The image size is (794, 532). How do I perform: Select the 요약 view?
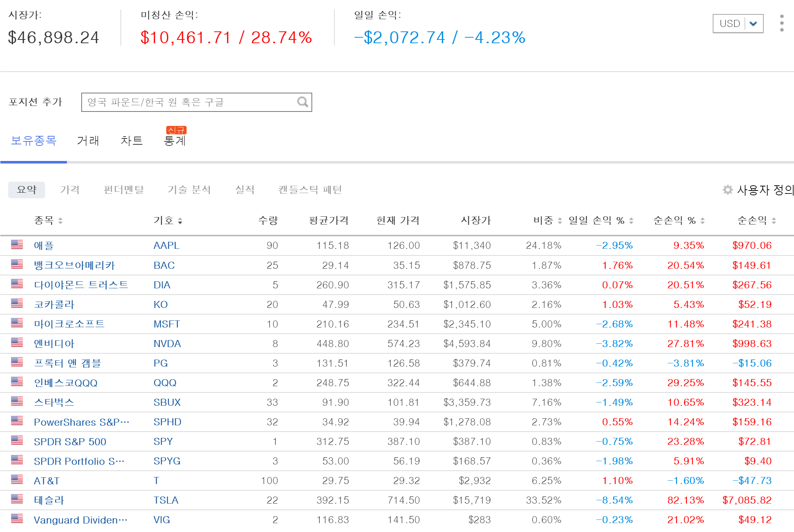click(27, 190)
